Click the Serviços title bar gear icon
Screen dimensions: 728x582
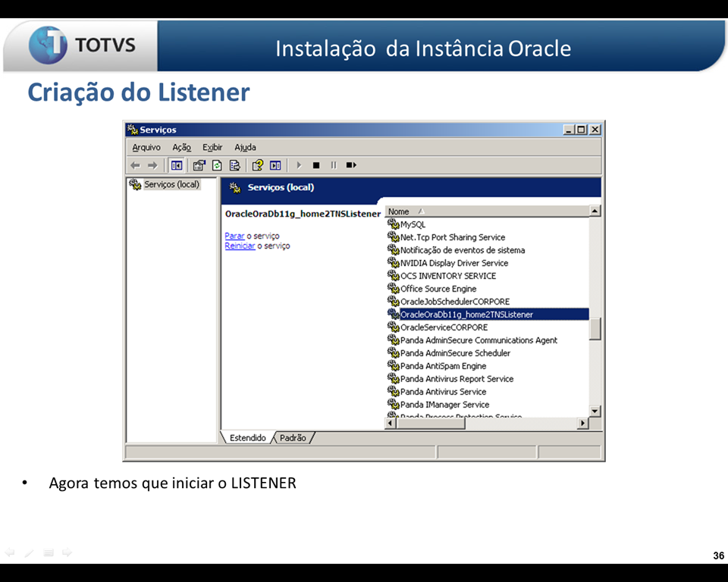132,130
